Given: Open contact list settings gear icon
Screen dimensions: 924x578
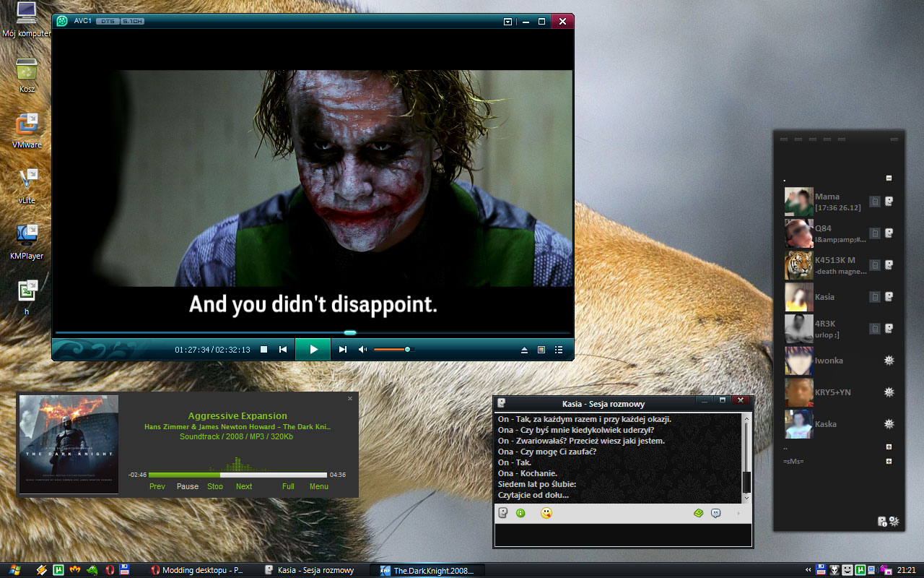Looking at the screenshot, I should [894, 521].
